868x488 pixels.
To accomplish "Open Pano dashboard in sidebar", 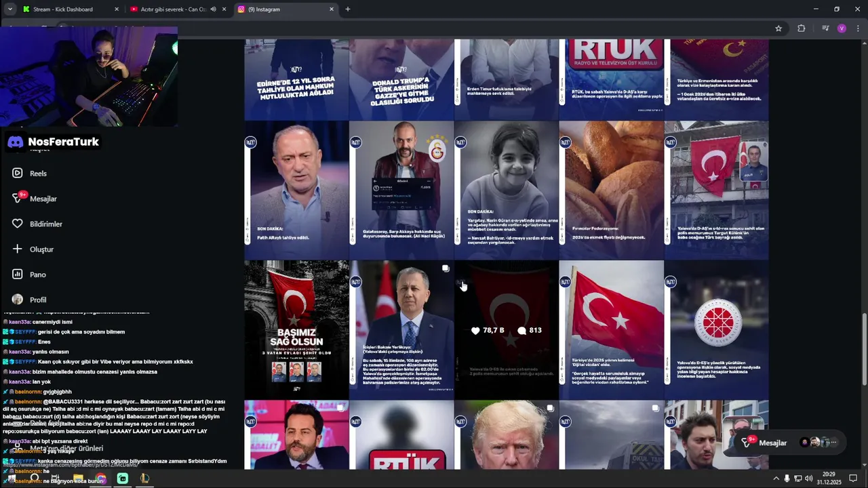I will [28, 274].
